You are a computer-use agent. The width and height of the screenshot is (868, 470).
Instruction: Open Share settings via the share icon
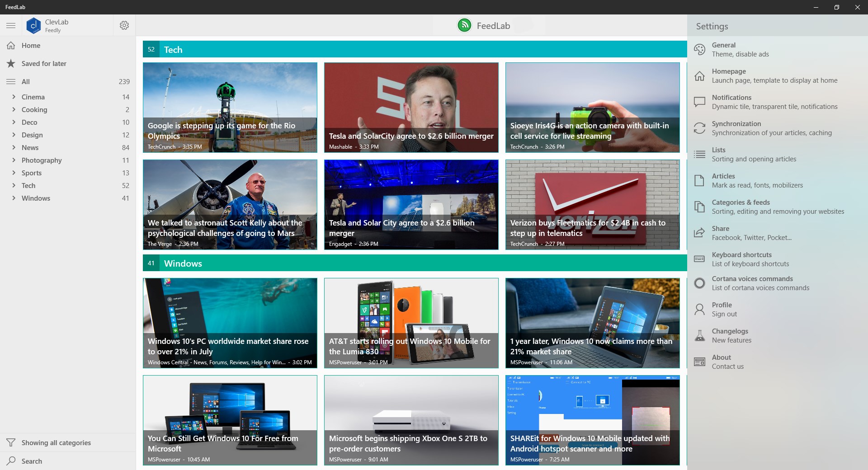click(699, 233)
